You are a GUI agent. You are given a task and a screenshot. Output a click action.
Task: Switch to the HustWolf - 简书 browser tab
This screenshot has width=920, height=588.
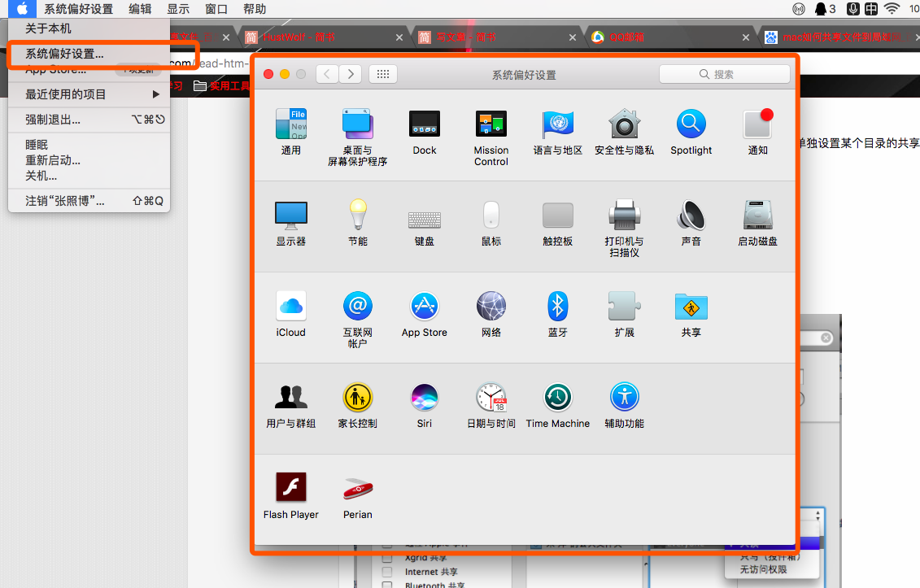[324, 37]
